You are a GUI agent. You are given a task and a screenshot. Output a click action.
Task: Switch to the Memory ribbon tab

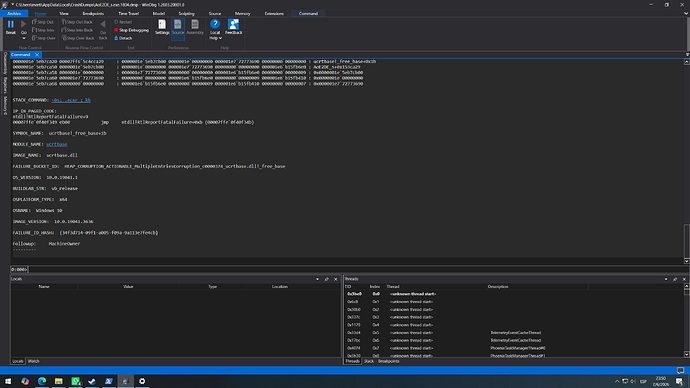click(242, 14)
